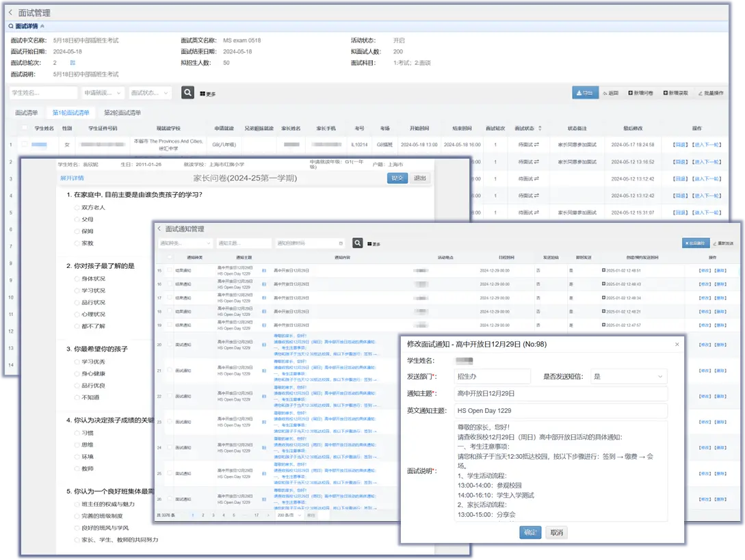The width and height of the screenshot is (745, 560).
Task: Click the 展开详情 link
Action: click(x=72, y=178)
